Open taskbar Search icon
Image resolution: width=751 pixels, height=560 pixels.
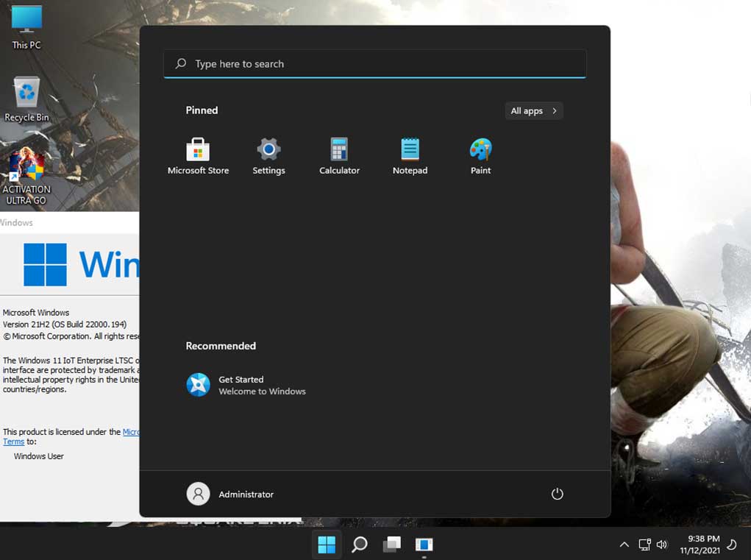click(x=359, y=545)
